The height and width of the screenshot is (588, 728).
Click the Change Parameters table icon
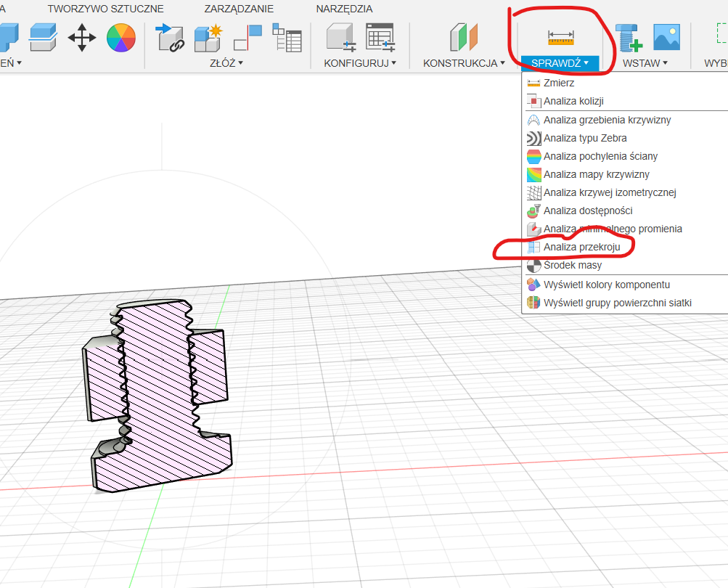tap(380, 36)
